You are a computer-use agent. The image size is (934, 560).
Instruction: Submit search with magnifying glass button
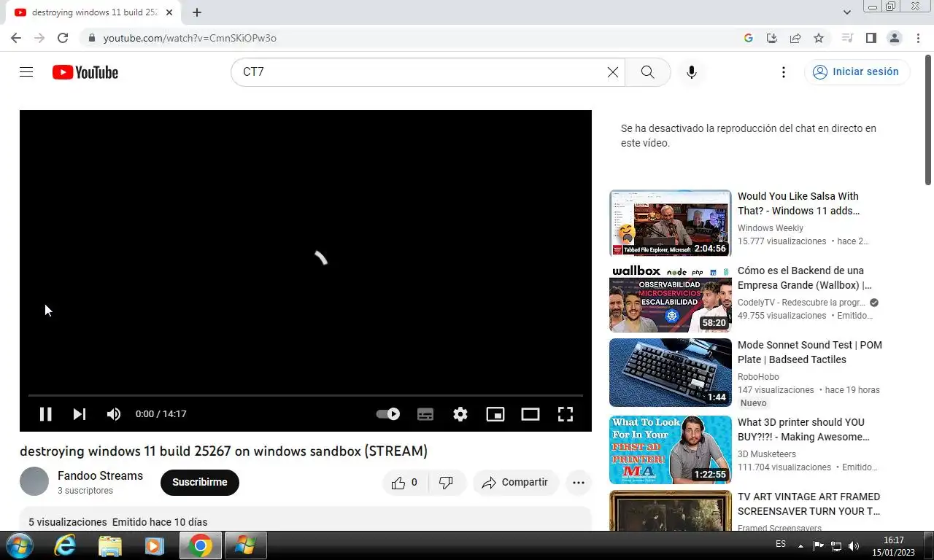[647, 72]
